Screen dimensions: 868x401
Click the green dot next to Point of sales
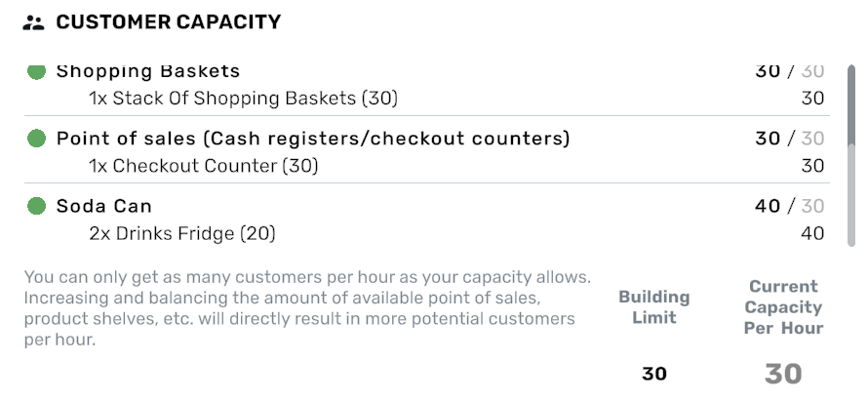[x=37, y=139]
